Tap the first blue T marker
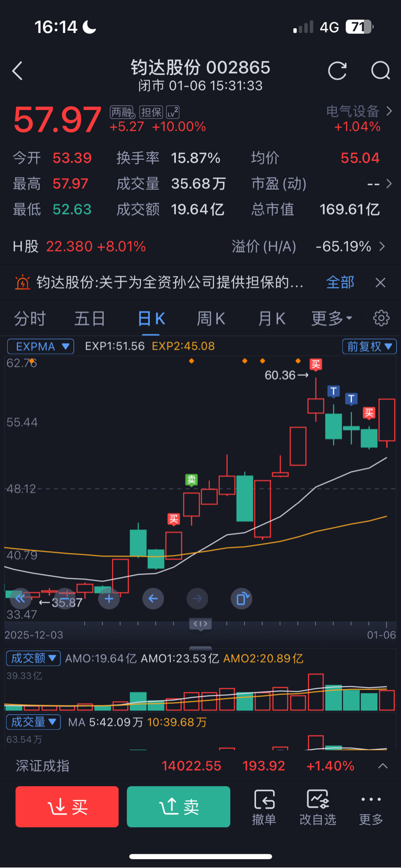Screen dimensions: 401x868 (x=334, y=391)
